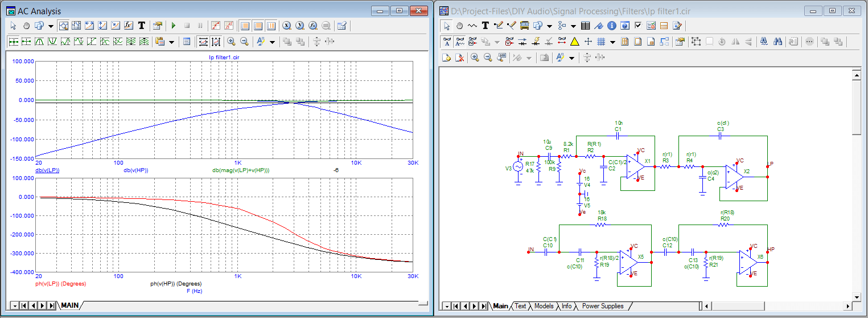The image size is (868, 318).
Task: Toggle grid text display in schematic toolbar
Action: coord(460,42)
